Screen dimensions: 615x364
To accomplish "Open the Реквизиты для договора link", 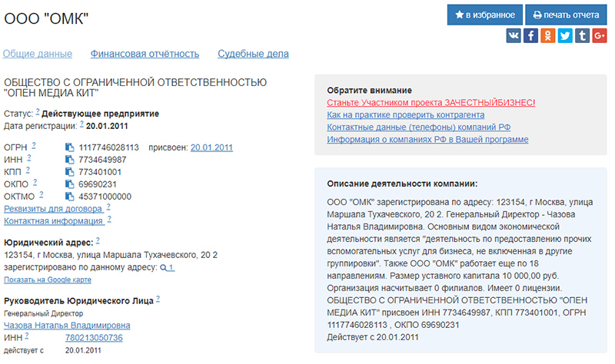I will pos(53,209).
